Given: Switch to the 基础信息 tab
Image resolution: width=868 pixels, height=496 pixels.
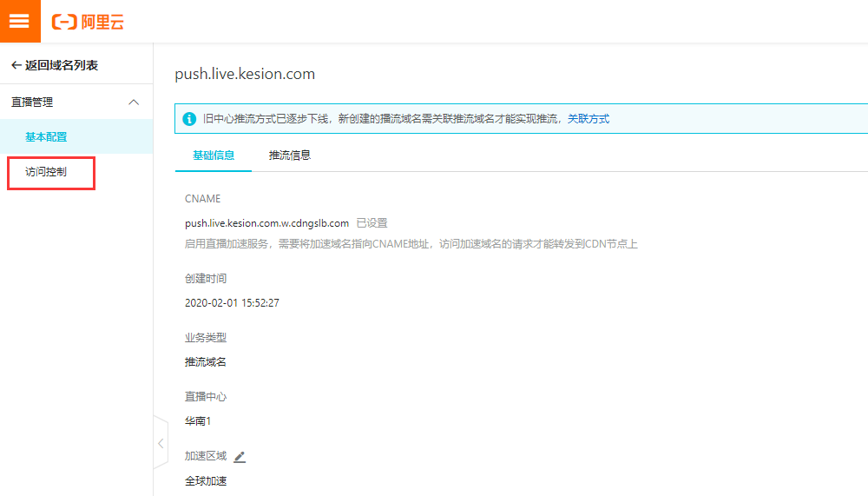Looking at the screenshot, I should click(214, 155).
